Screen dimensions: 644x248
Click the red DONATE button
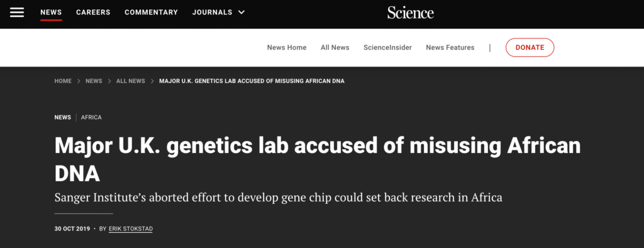(530, 47)
